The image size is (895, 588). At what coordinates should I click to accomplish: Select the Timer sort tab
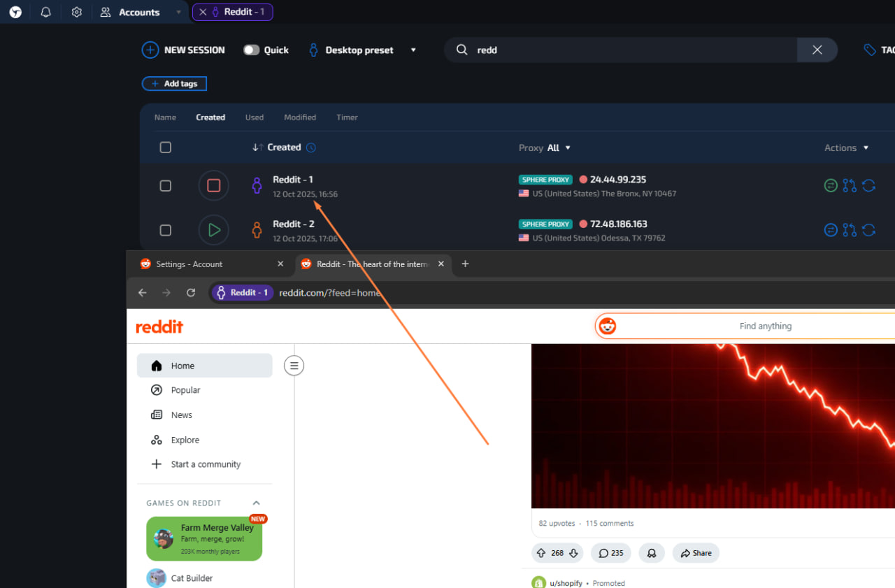(347, 117)
